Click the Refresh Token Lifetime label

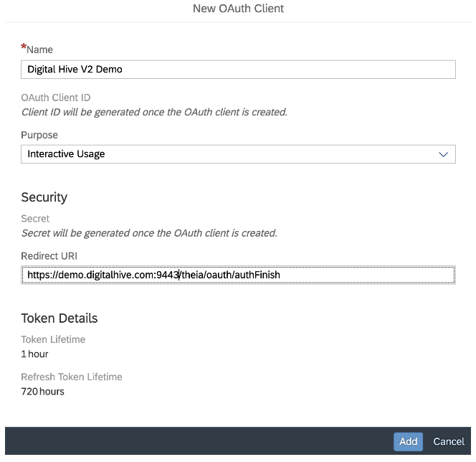[x=72, y=377]
